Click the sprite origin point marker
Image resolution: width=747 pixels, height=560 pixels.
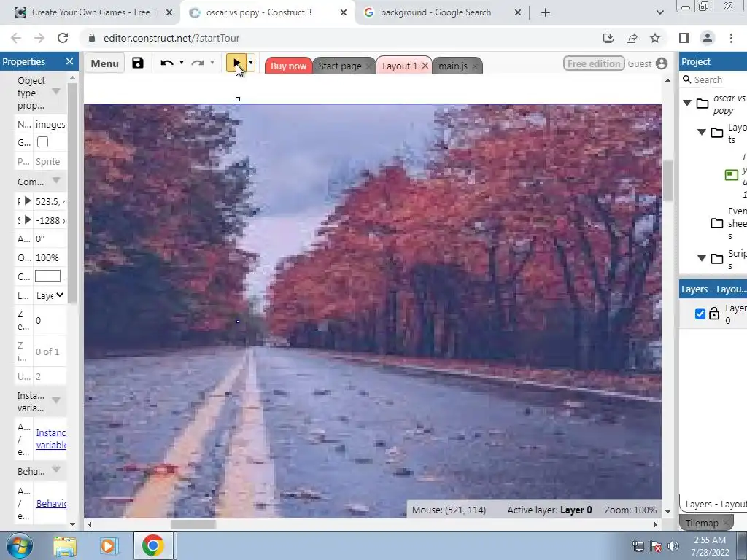(x=238, y=322)
